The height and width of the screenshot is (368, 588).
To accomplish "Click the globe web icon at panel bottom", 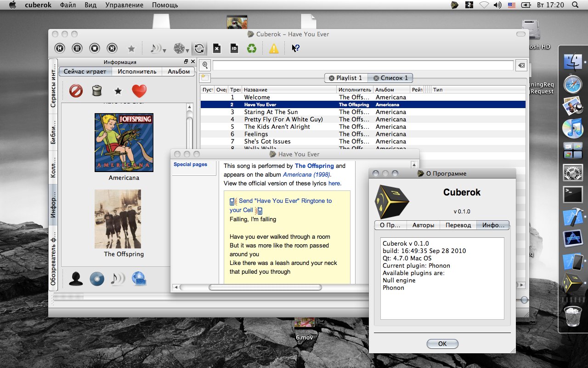I will (139, 278).
